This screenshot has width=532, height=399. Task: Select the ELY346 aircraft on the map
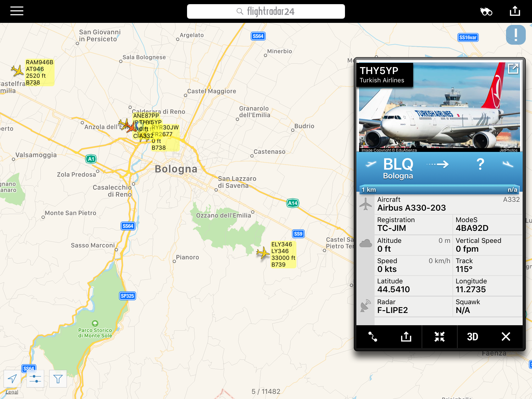coord(263,253)
